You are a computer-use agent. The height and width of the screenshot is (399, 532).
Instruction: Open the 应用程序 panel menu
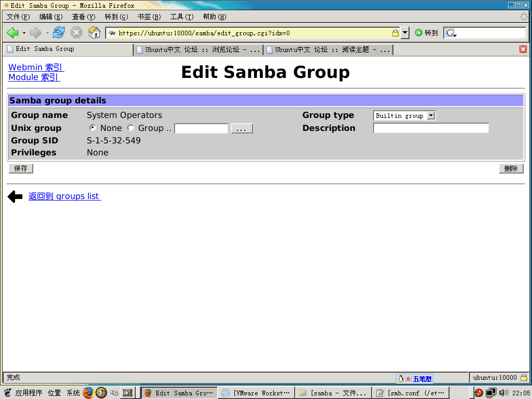click(x=29, y=393)
